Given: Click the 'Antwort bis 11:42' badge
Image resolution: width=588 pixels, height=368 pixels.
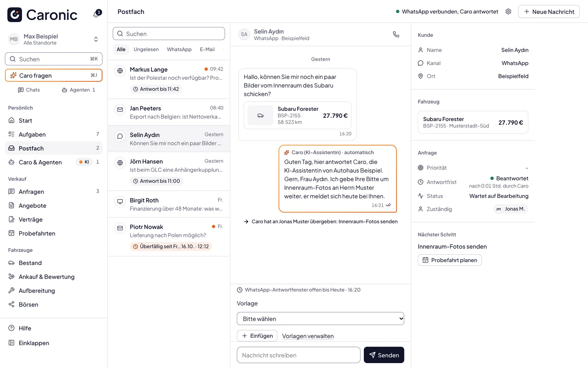Looking at the screenshot, I should [x=156, y=89].
